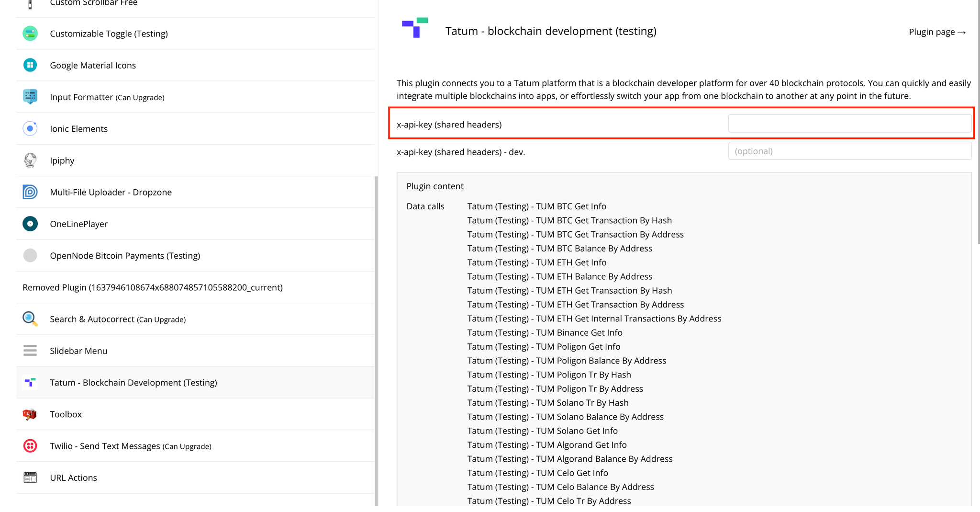Click TUM ETH Get Internal Transactions By Address

[x=594, y=319]
